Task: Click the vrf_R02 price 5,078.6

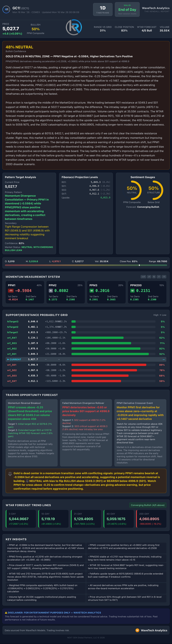Action: (33, 349)
